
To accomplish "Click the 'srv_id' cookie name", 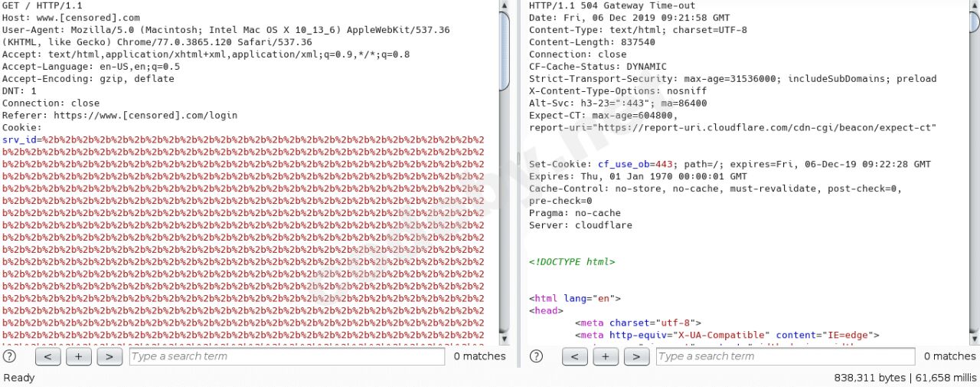I will pyautogui.click(x=19, y=140).
